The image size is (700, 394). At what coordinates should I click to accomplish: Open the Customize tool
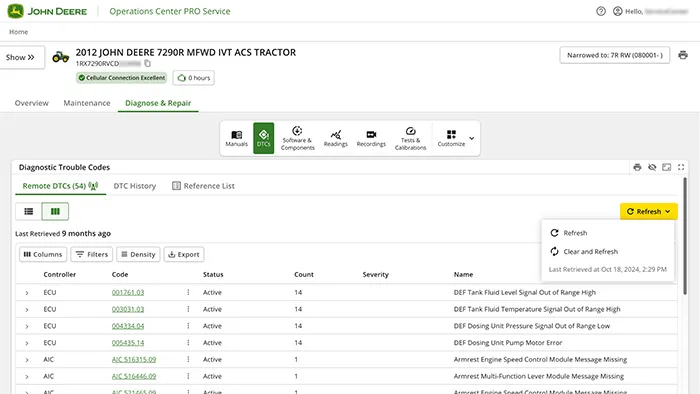(451, 138)
